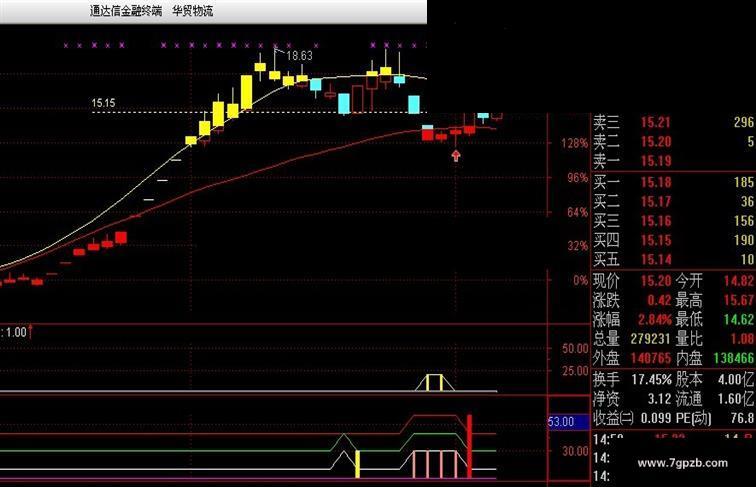The height and width of the screenshot is (487, 756).
Task: Click the PE(动) value 76.8
Action: click(742, 418)
